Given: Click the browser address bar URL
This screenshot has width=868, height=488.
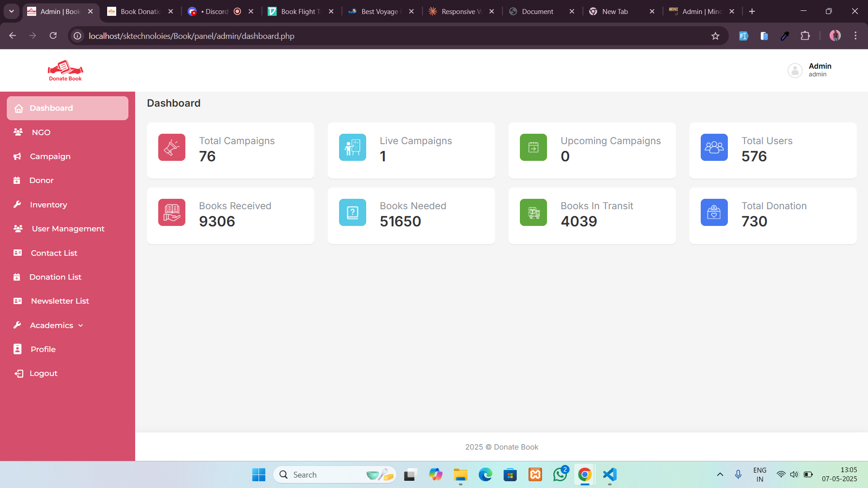Looking at the screenshot, I should [191, 36].
